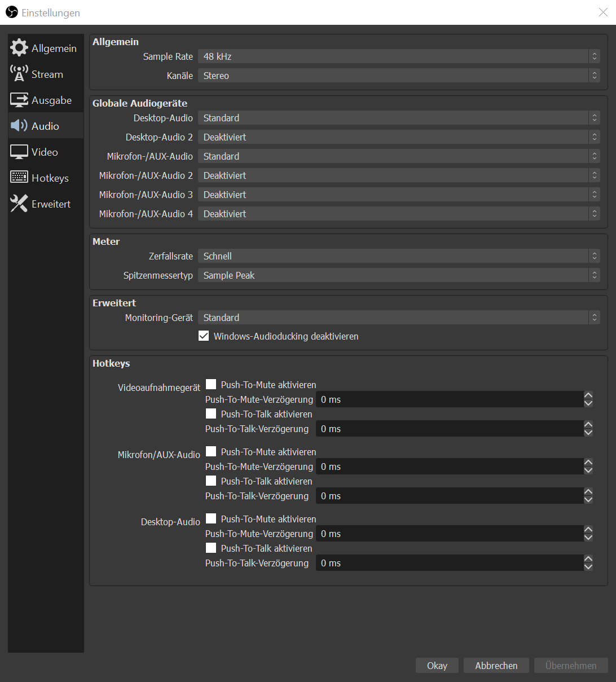Go to the Hotkeys settings tab
The image size is (616, 682).
click(x=50, y=178)
